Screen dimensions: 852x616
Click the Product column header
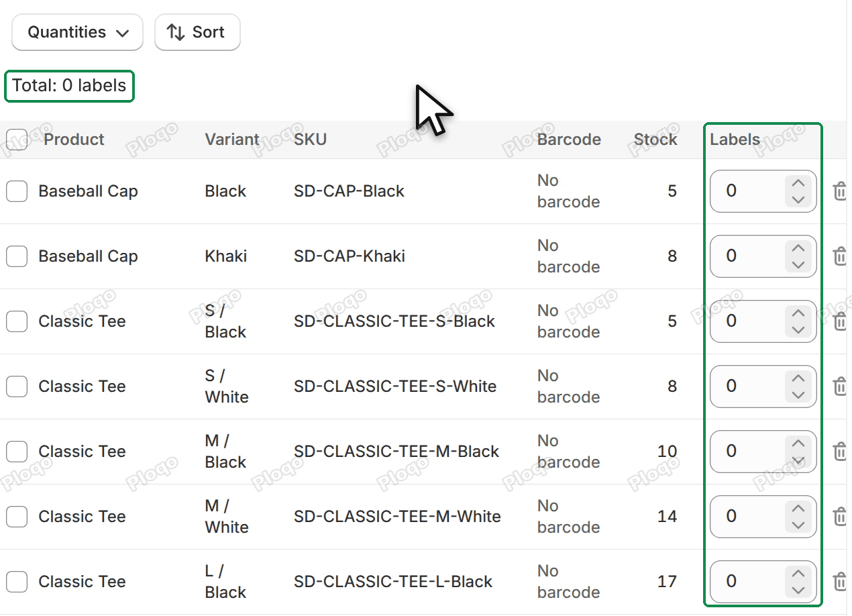[x=74, y=140]
